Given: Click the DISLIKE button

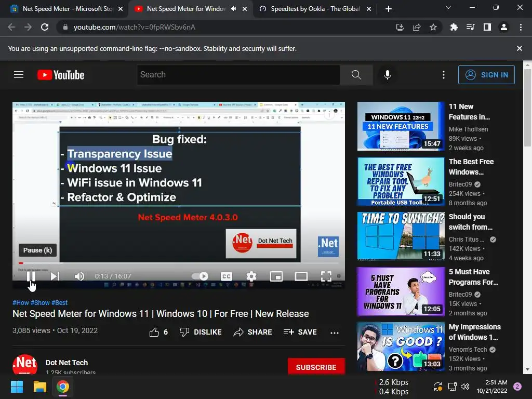Looking at the screenshot, I should click(x=201, y=332).
